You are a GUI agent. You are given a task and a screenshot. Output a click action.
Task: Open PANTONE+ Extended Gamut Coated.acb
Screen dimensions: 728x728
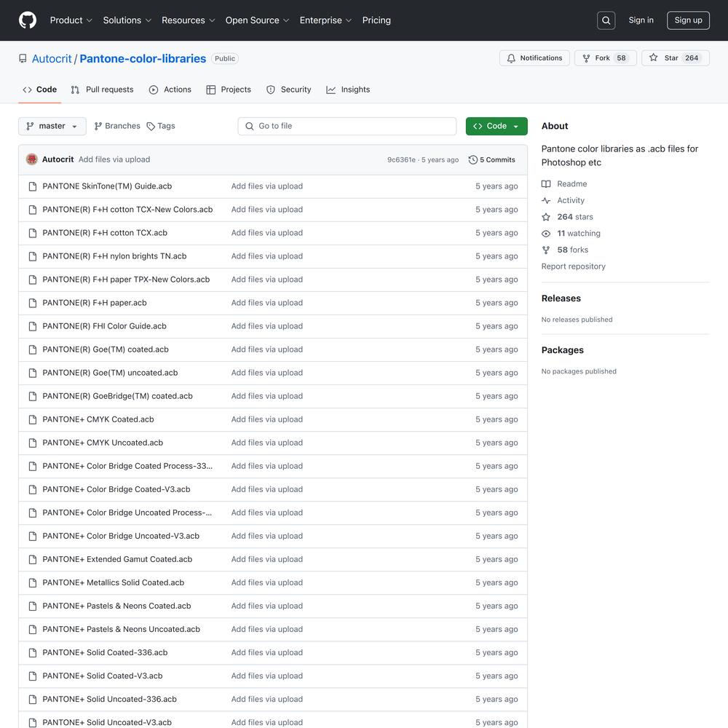[117, 559]
